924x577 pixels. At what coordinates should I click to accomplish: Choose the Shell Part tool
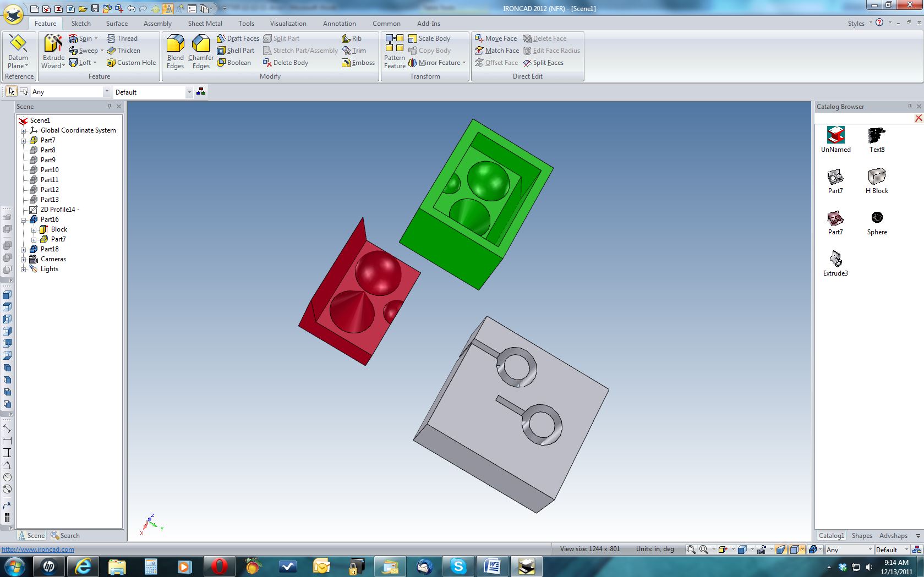click(236, 51)
